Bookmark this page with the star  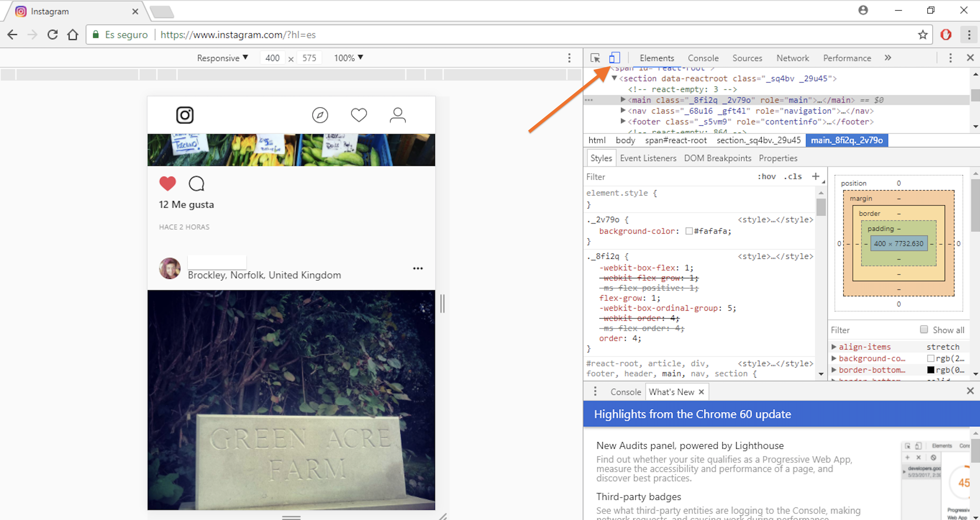923,35
